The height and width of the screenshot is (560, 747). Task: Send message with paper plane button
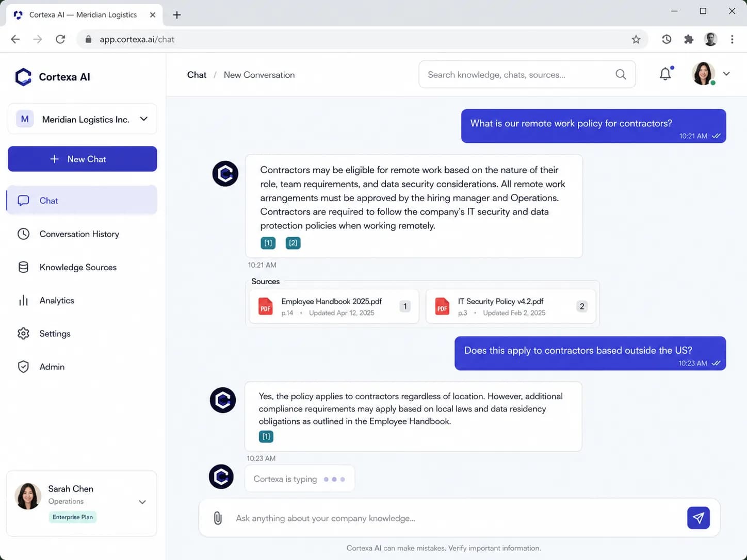pyautogui.click(x=698, y=518)
